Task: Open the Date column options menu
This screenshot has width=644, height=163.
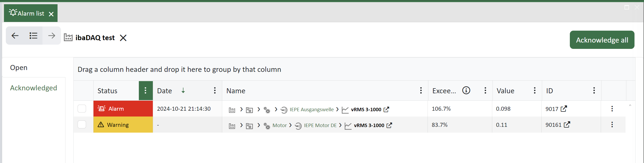Action: pos(215,91)
